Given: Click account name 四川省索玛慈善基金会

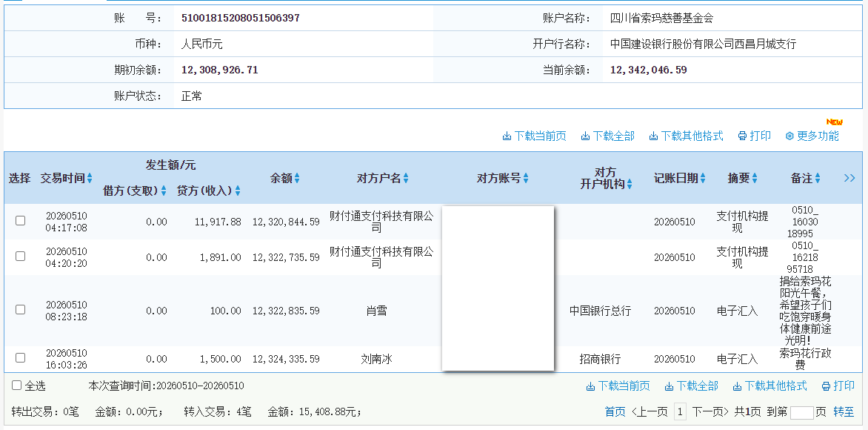Looking at the screenshot, I should point(662,19).
